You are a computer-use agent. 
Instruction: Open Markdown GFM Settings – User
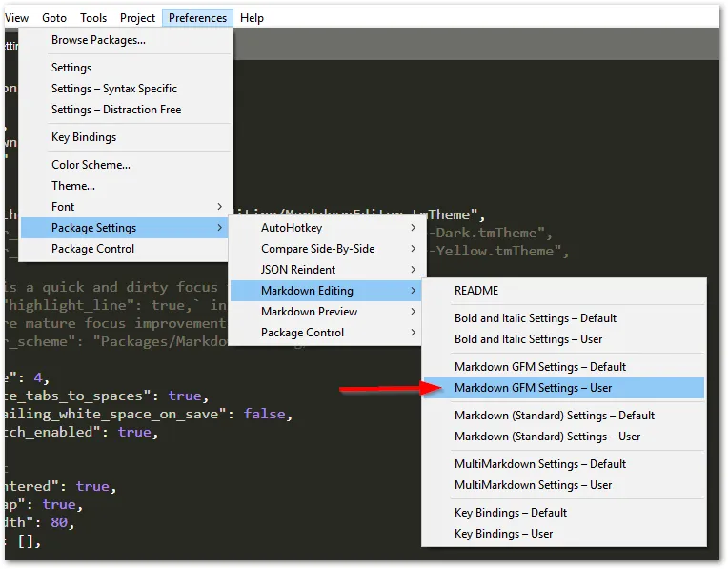pyautogui.click(x=564, y=388)
